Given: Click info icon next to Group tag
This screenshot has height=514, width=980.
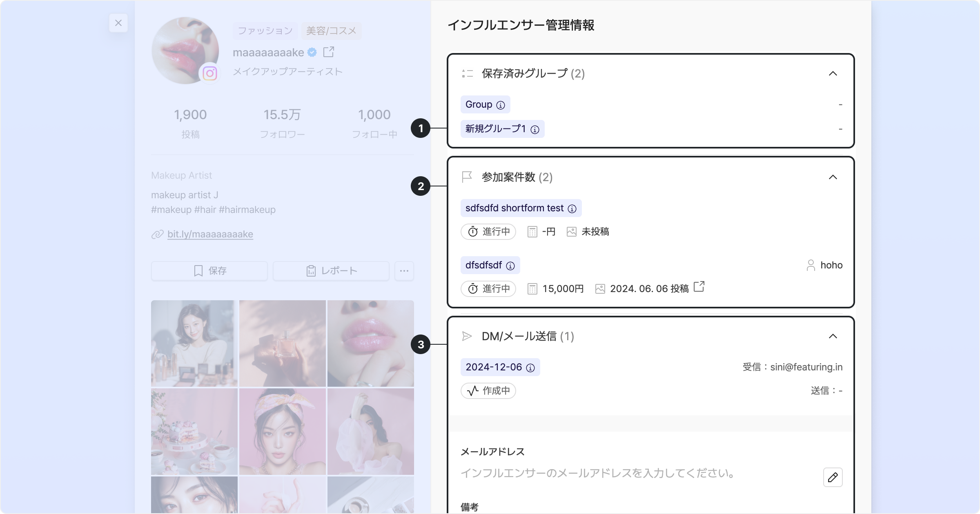Looking at the screenshot, I should [x=501, y=105].
